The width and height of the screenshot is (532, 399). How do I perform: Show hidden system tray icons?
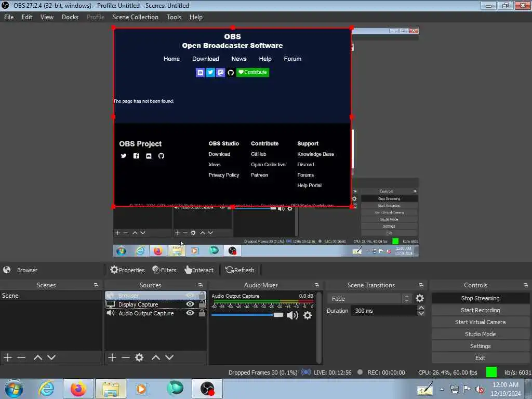(x=442, y=390)
